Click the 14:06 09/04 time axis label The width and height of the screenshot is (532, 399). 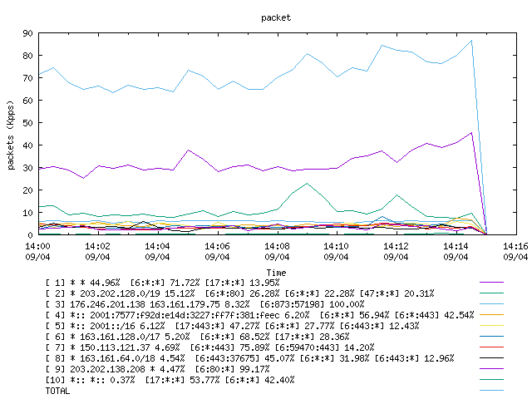217,251
